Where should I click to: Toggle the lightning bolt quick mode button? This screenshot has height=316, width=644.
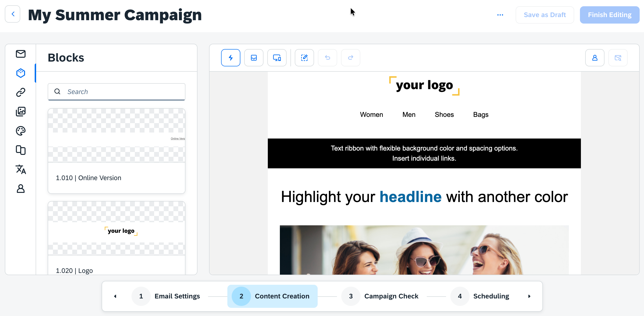[230, 58]
